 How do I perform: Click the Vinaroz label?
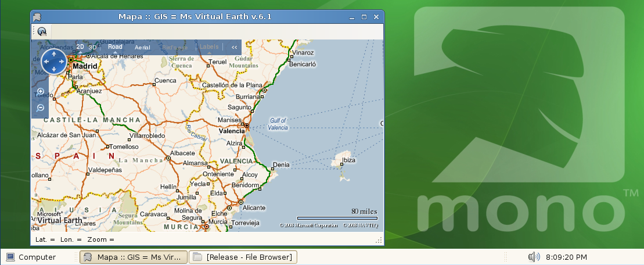[303, 52]
